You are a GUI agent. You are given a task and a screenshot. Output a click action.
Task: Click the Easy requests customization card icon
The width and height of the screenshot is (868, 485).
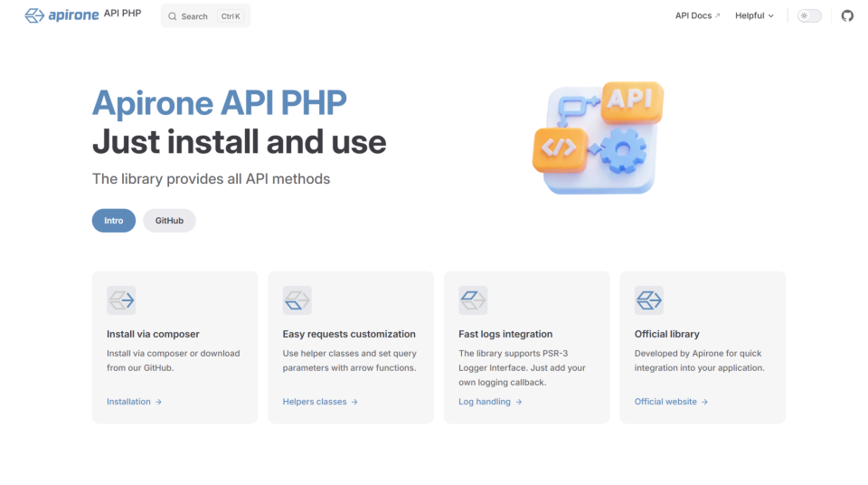(x=297, y=300)
